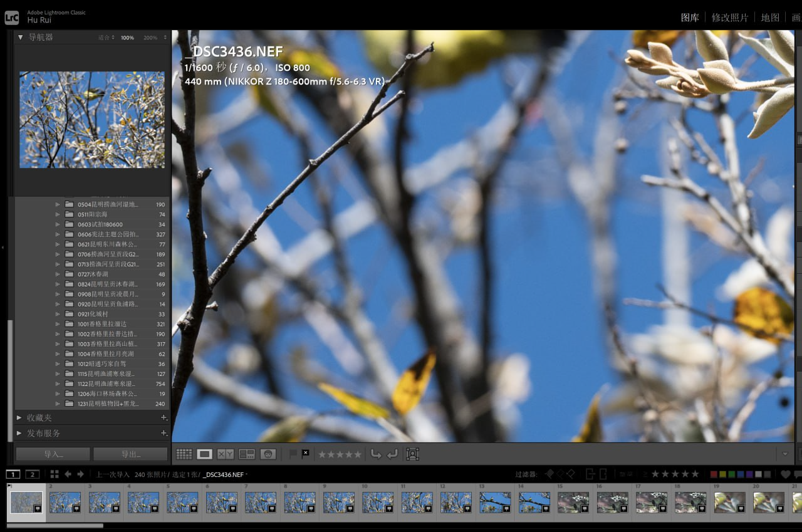The height and width of the screenshot is (532, 802).
Task: Open toolbar content dropdown arrow
Action: pos(785,454)
